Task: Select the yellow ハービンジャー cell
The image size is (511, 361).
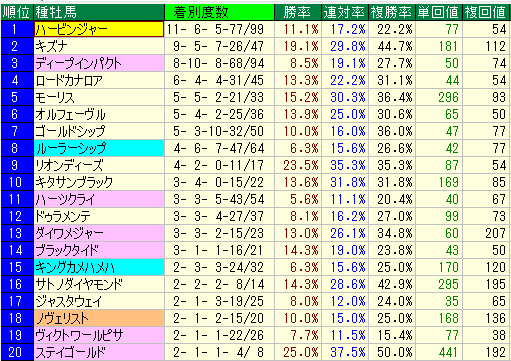Action: pyautogui.click(x=99, y=29)
